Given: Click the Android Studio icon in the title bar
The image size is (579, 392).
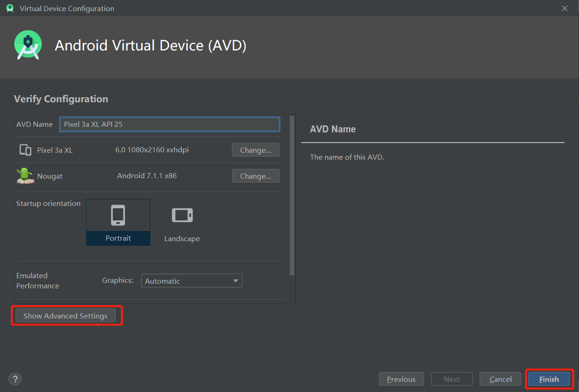Looking at the screenshot, I should (10, 8).
